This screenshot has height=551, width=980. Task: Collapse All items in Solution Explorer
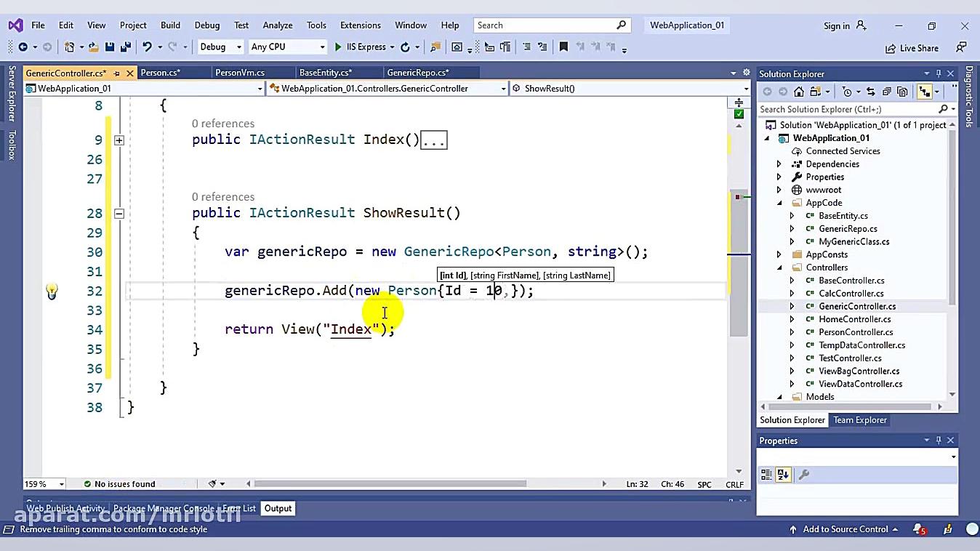click(x=887, y=92)
